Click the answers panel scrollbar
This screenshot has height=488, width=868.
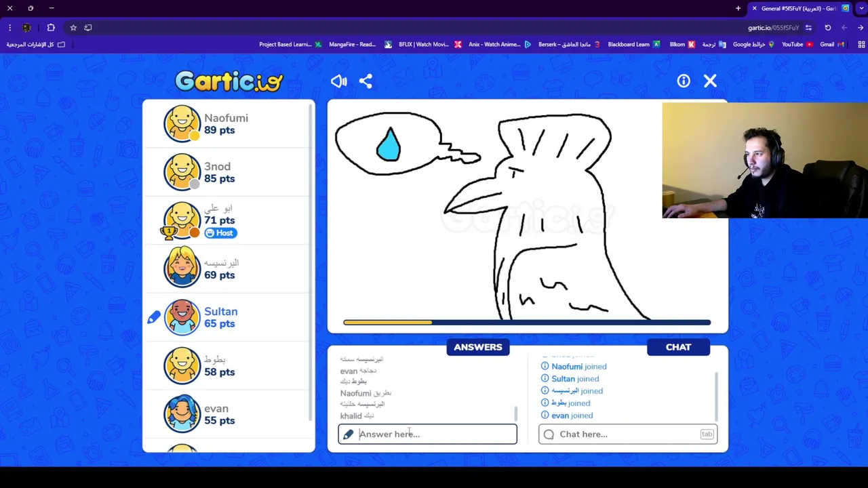[x=516, y=413]
